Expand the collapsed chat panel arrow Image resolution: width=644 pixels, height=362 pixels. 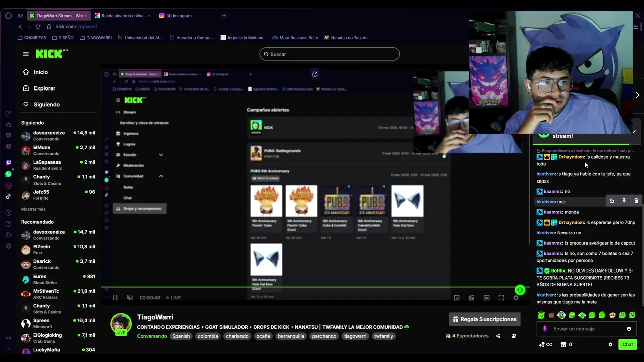point(637,95)
